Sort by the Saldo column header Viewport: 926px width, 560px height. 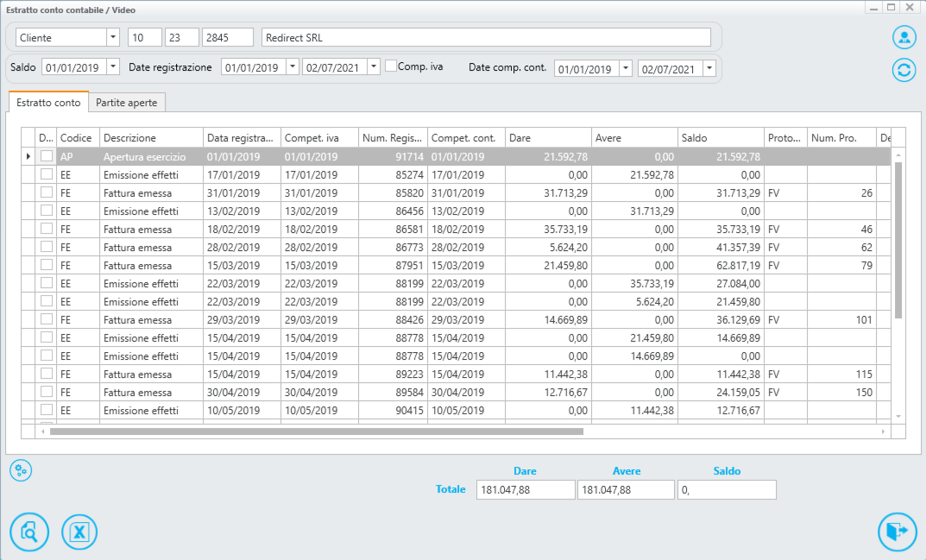click(721, 138)
